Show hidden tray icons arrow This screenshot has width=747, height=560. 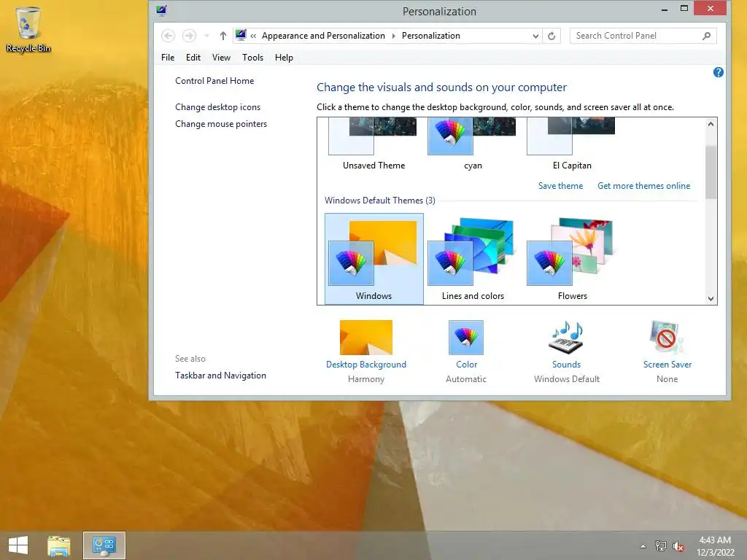pyautogui.click(x=643, y=546)
